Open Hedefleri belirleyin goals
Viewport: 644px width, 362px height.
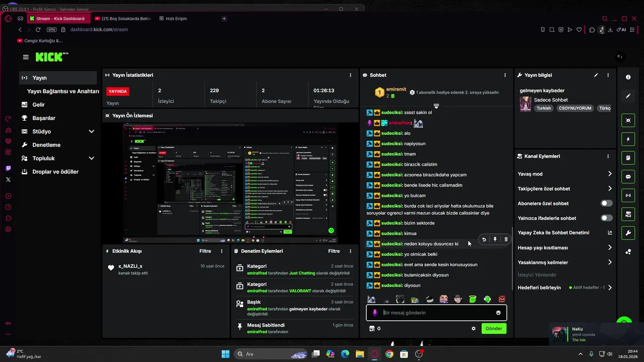[565, 288]
